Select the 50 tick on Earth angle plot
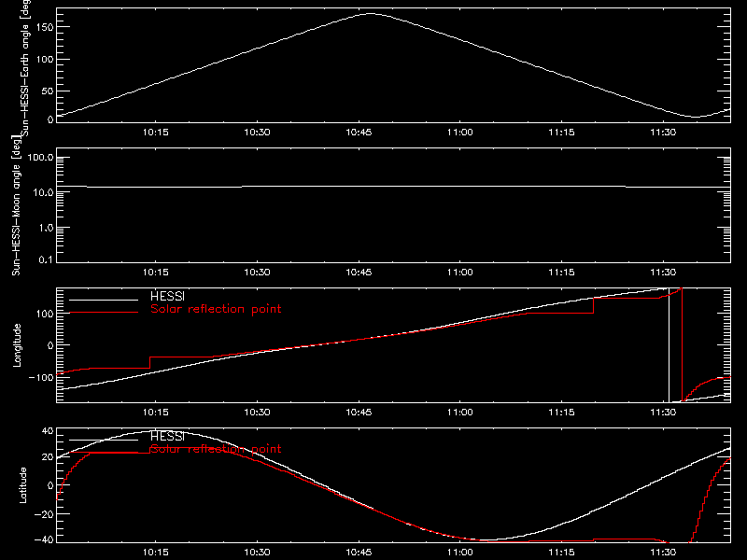 tap(48, 91)
